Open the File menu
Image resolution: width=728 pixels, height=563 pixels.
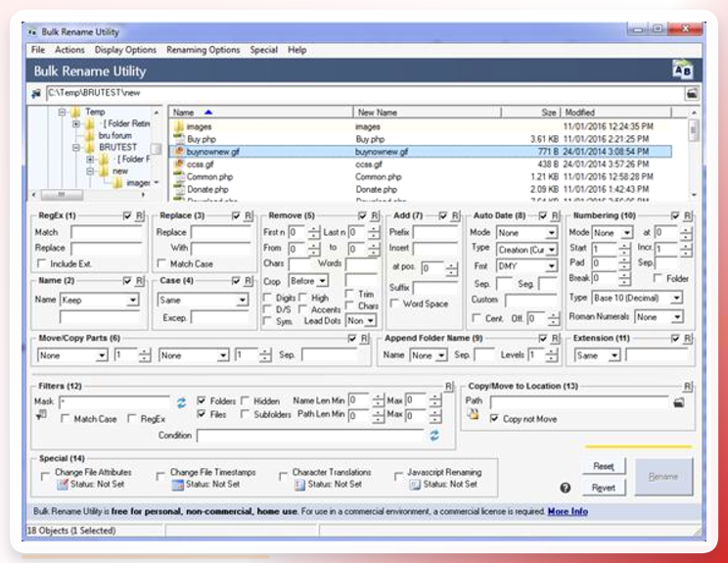(x=38, y=50)
